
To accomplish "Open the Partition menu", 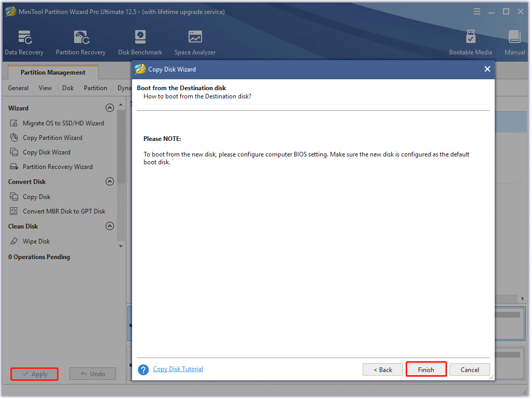I will point(95,88).
